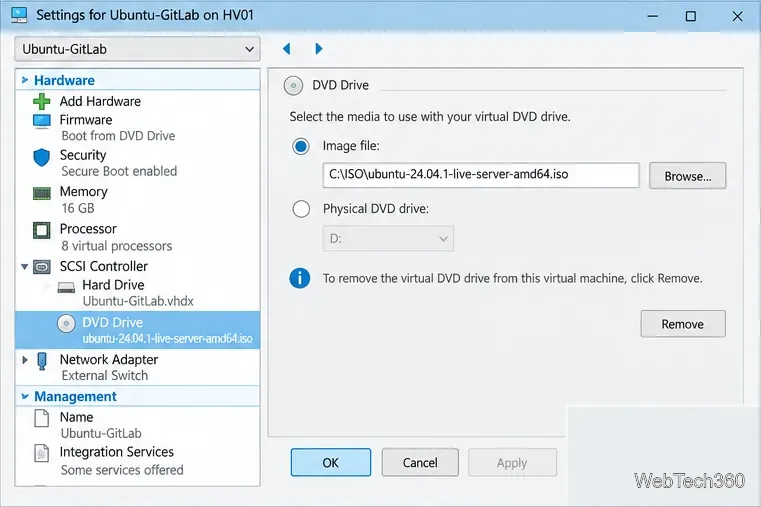Click the Remove button
This screenshot has height=507, width=761.
[x=683, y=324]
